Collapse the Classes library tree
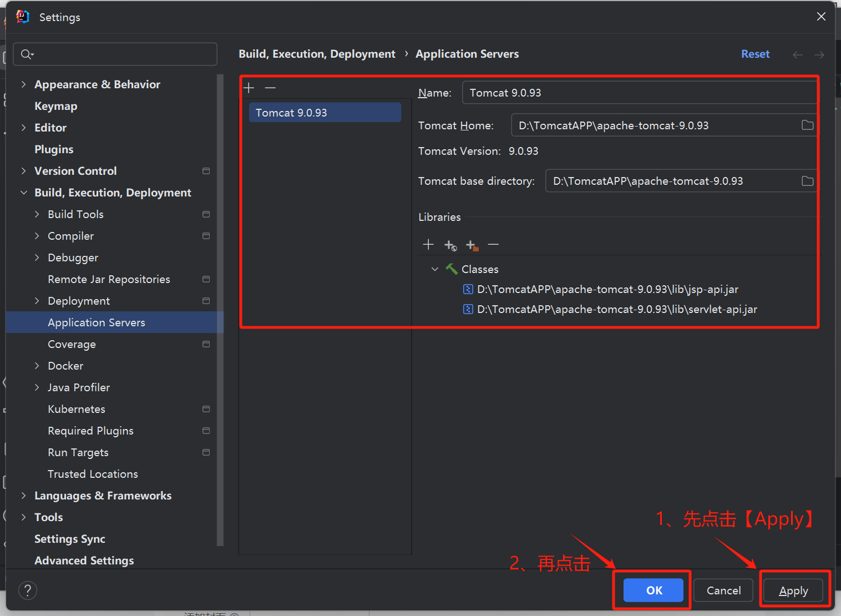This screenshot has width=841, height=616. 435,269
